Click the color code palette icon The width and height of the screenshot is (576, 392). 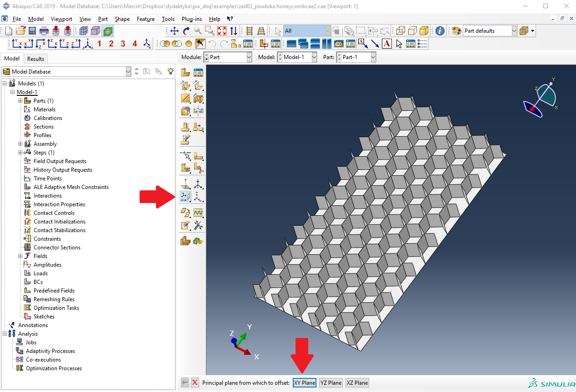click(x=456, y=31)
